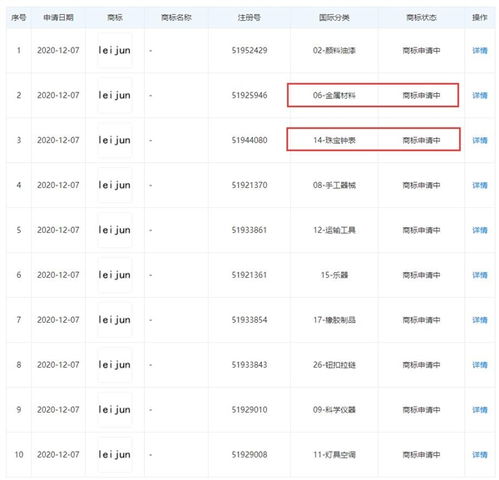This screenshot has height=480, width=499.
Task: Click the 注册号 column header
Action: click(x=249, y=18)
